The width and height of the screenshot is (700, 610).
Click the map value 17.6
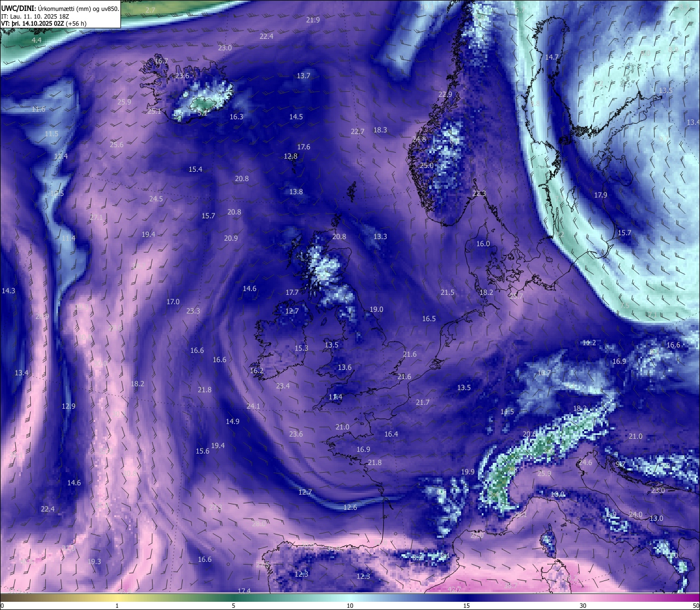pyautogui.click(x=304, y=147)
